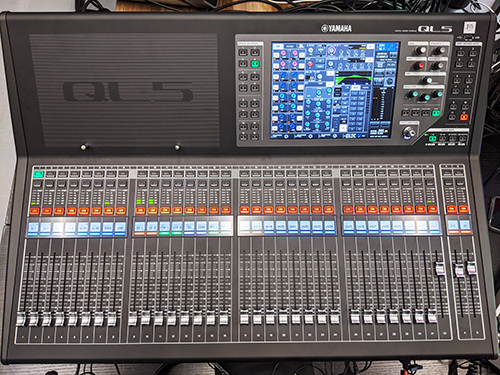Screen dimensions: 500x375
Task: Turn the Touch and Turn knob below the screen
Action: 409,132
